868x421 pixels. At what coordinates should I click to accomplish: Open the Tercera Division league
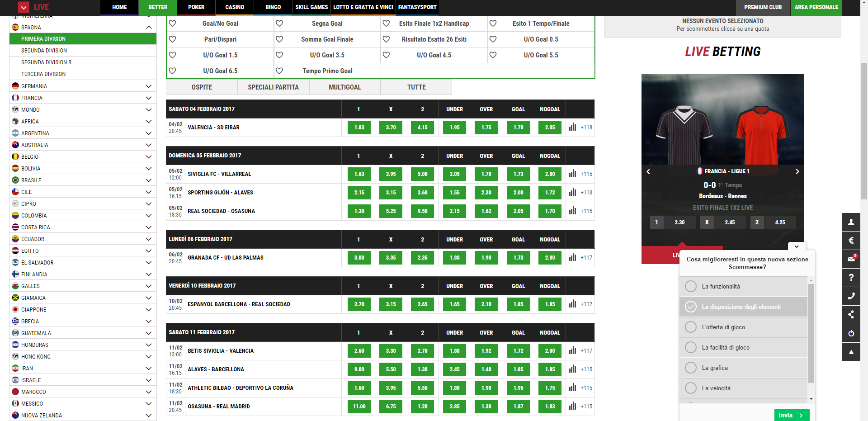[83, 74]
